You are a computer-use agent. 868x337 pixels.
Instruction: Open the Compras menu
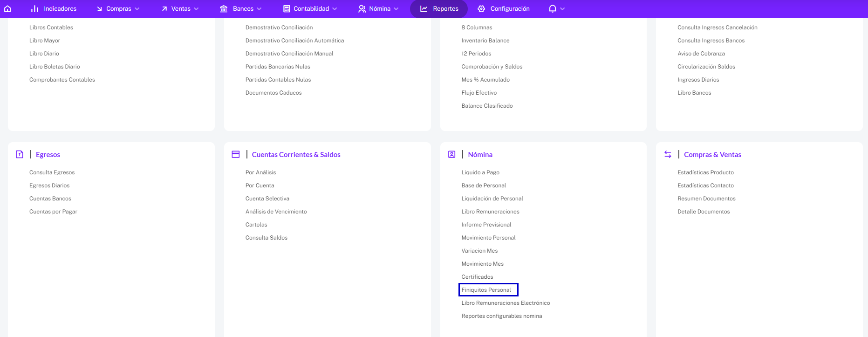point(118,9)
